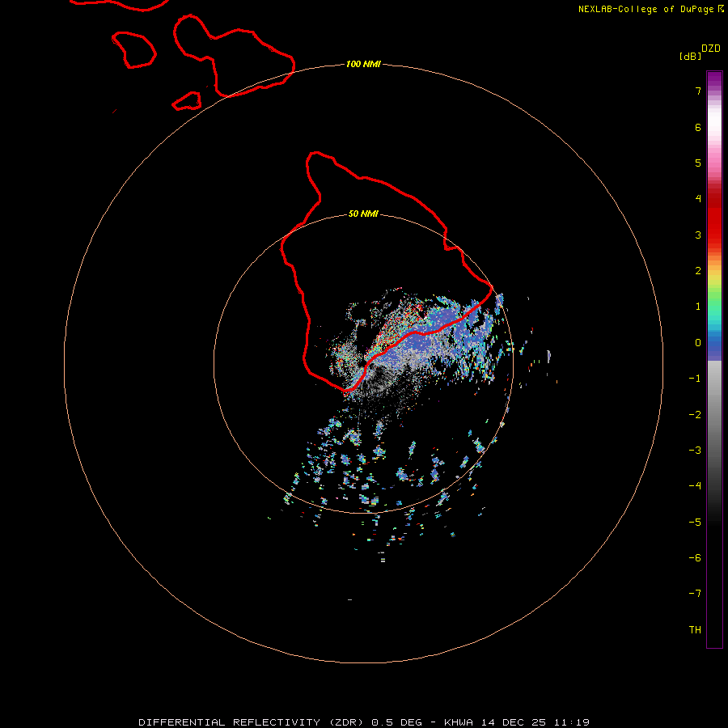Click the 0 value on the color scale
The width and height of the screenshot is (728, 728).
(x=698, y=343)
